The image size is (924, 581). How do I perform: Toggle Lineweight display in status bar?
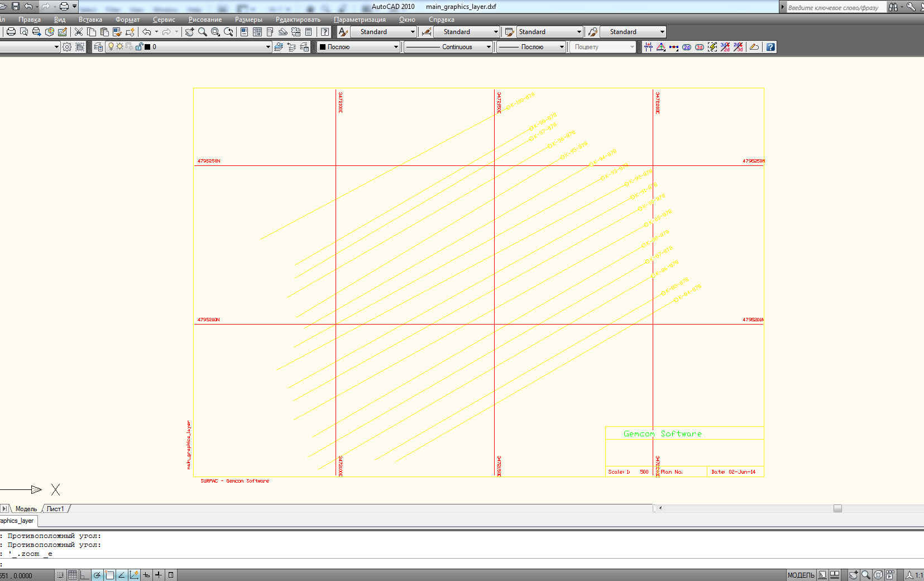pos(159,575)
